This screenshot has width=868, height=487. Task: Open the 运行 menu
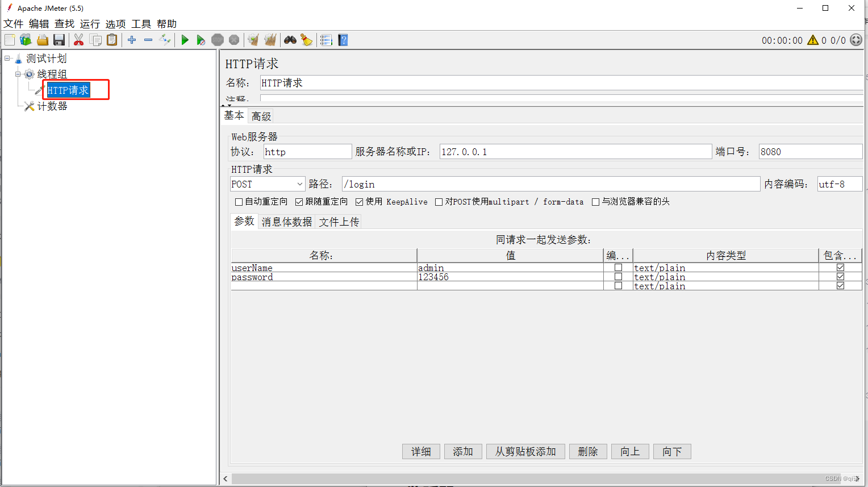(x=90, y=24)
